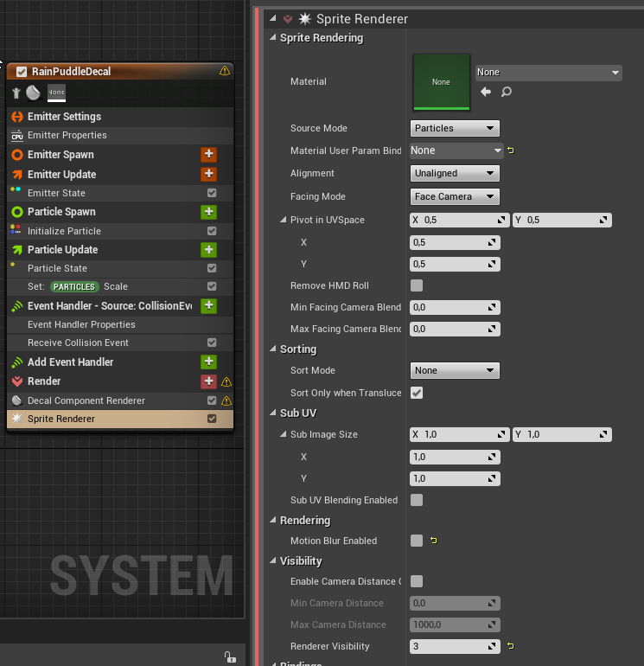Screen dimensions: 644x666
Task: Toggle RainPuddleDecal emitter enabled checkbox
Action: [22, 71]
